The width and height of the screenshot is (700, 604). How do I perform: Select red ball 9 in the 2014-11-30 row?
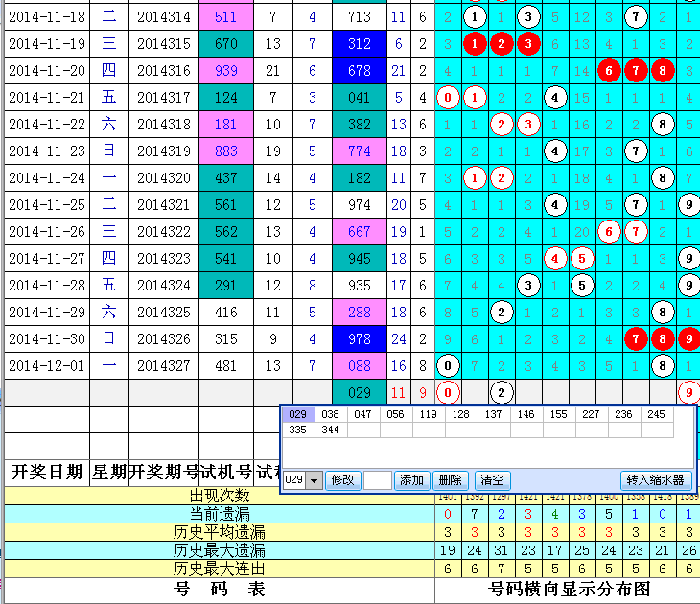688,339
